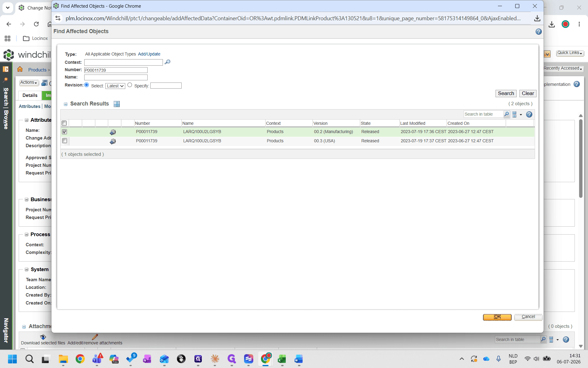
Task: Open help for the Search Results table
Action: (x=529, y=114)
